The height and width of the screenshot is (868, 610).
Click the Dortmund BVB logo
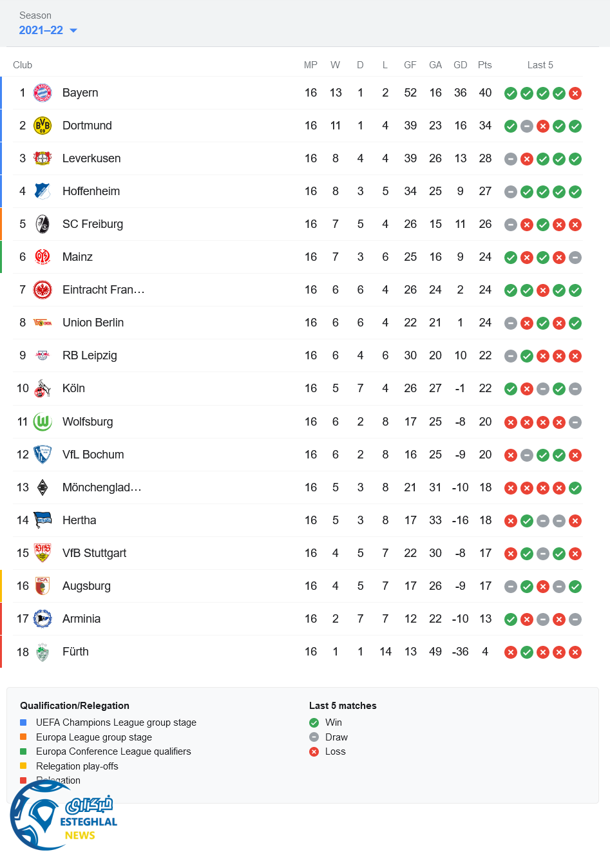[x=43, y=126]
